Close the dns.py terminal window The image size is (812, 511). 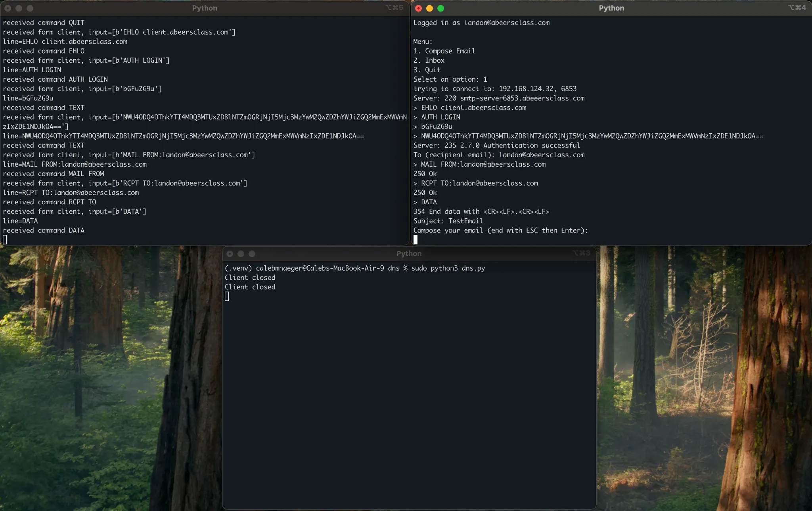230,254
